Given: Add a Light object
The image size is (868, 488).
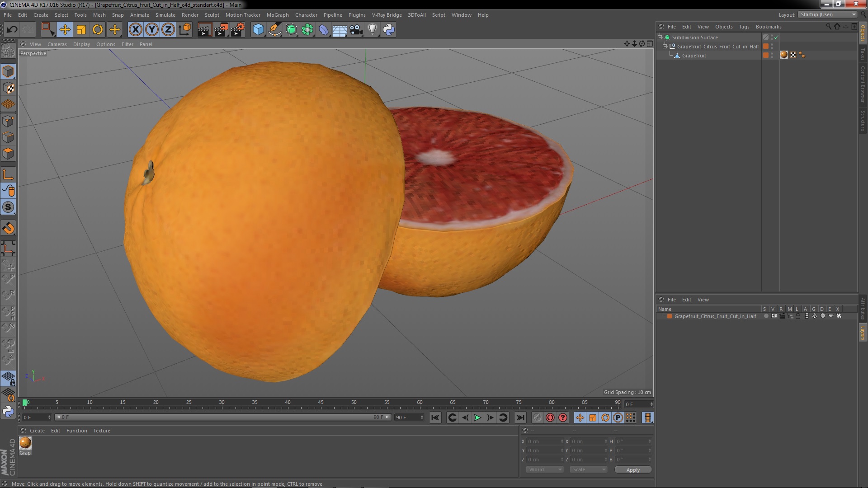Looking at the screenshot, I should 373,30.
